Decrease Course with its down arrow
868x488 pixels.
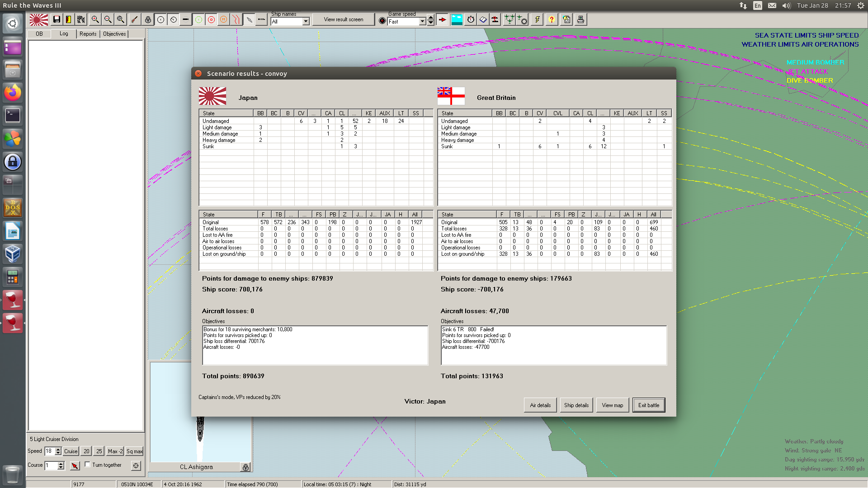click(61, 468)
